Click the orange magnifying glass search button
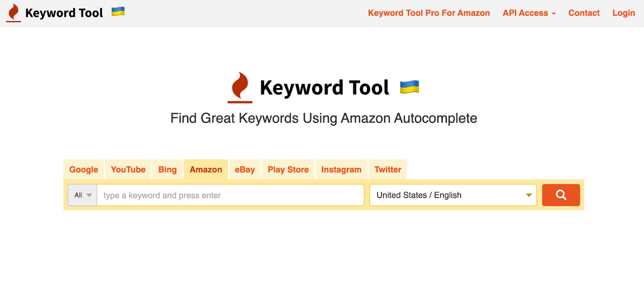644x307 pixels. pos(561,195)
